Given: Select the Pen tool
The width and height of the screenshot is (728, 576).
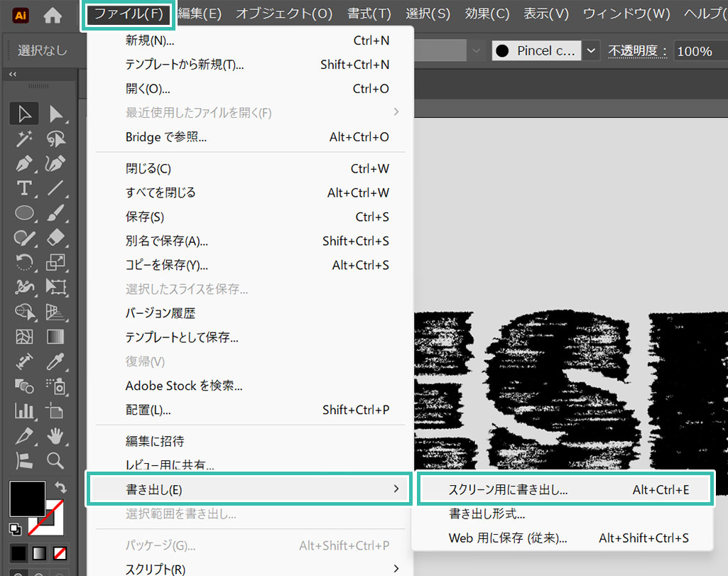Looking at the screenshot, I should (24, 163).
